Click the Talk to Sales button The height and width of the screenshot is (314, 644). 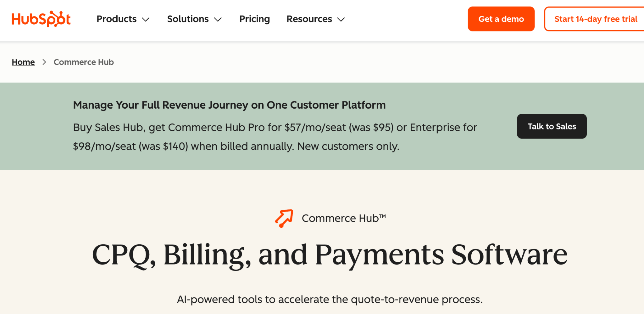[552, 126]
